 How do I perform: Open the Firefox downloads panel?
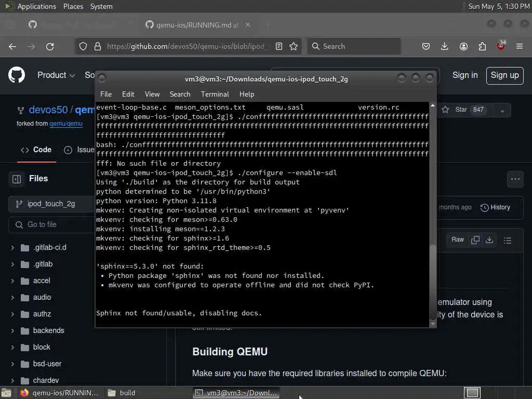coord(445,46)
